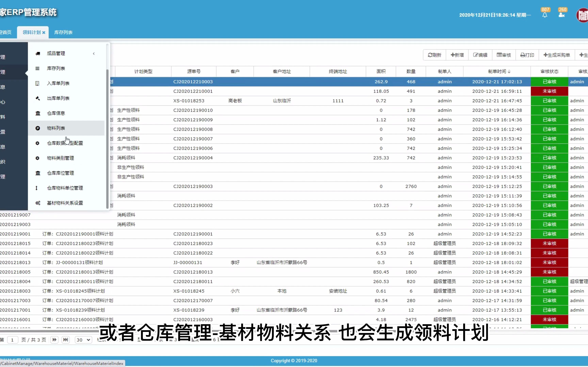
Task: Select the 物料列表 material list icon in sidebar
Action: pos(38,128)
